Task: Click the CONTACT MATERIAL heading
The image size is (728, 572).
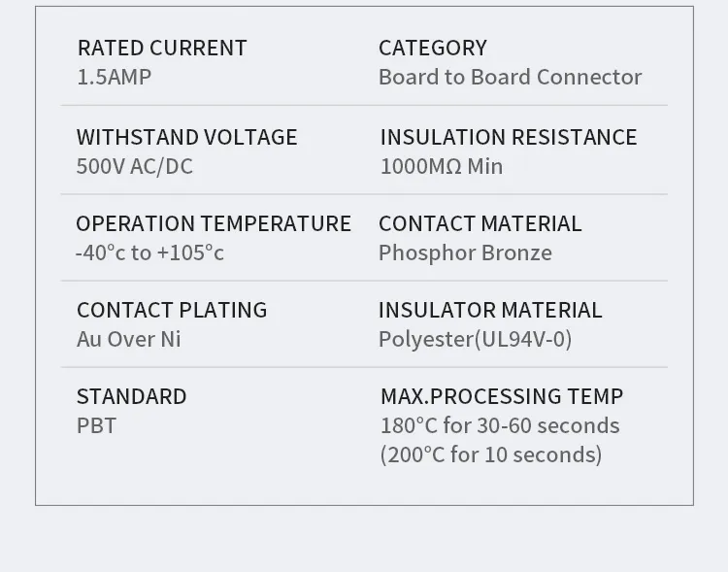Action: pos(480,223)
